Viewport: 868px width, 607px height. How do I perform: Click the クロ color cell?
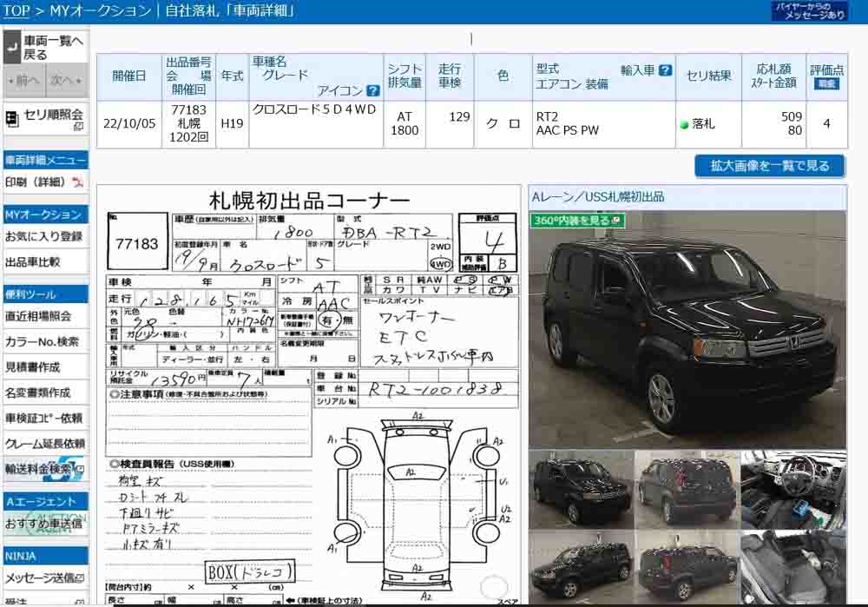click(x=503, y=124)
